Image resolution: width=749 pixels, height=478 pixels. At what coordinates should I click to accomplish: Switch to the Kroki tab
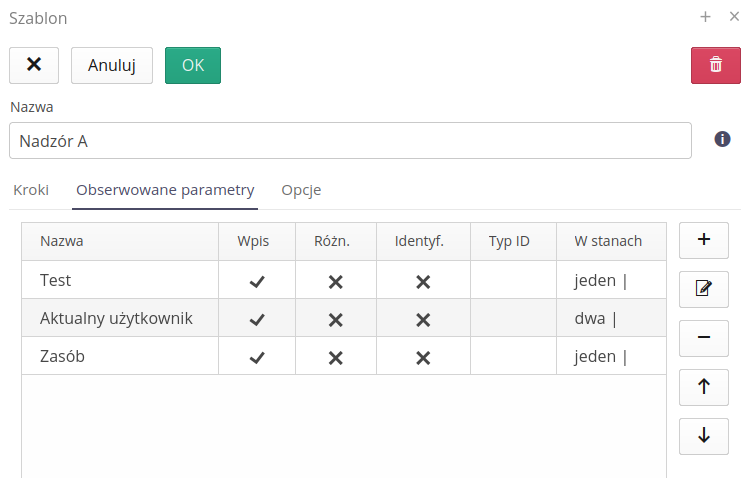coord(31,190)
